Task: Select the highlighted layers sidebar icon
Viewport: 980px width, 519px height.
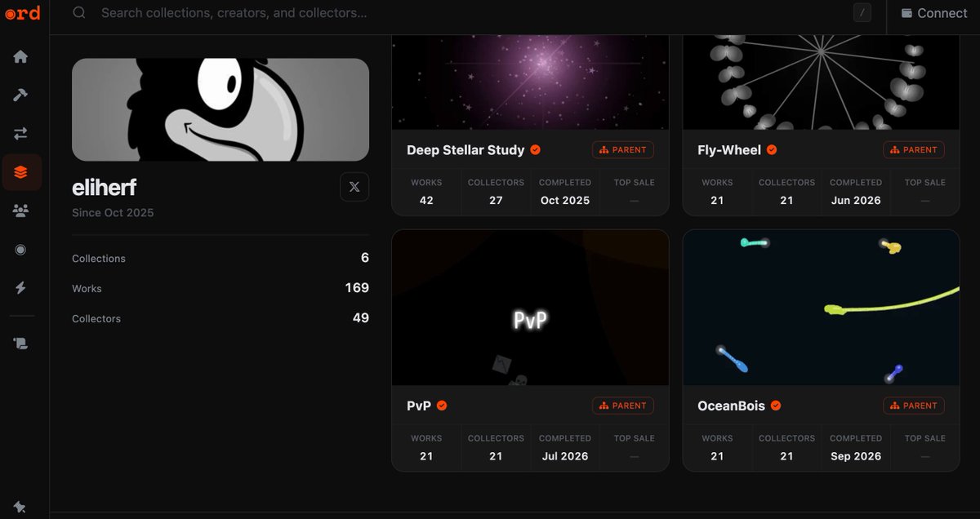Action: pos(21,172)
